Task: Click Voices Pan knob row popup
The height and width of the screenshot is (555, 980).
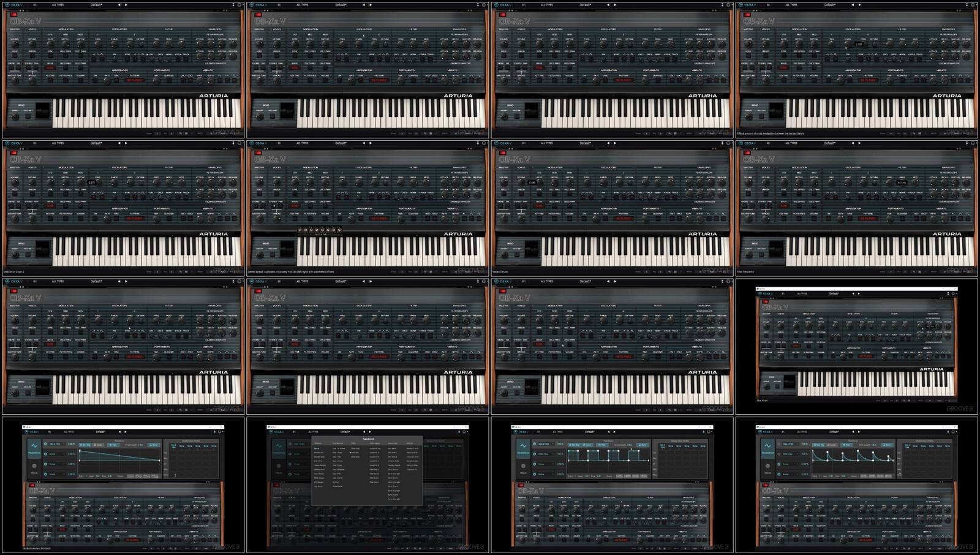Action: [x=319, y=230]
